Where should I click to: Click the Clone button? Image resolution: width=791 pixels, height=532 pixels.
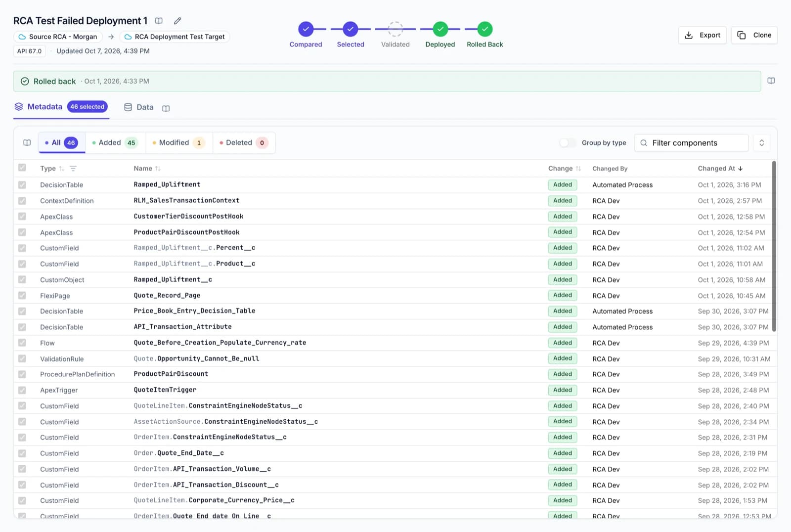[x=754, y=35]
